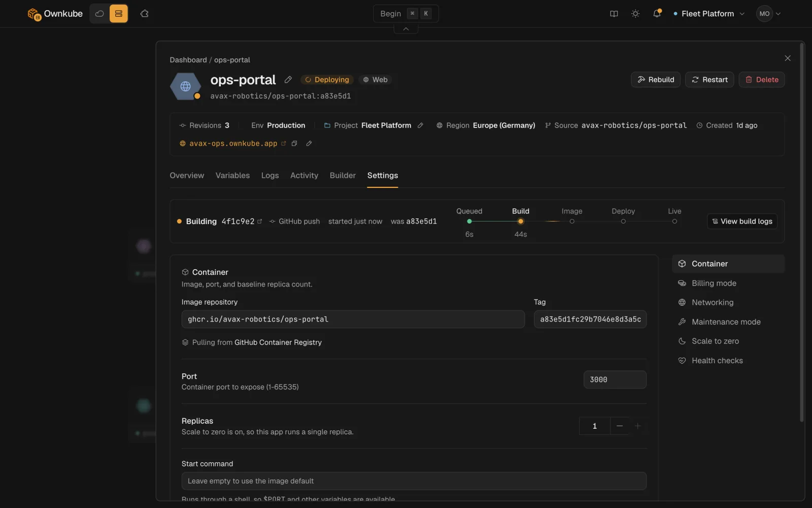This screenshot has height=508, width=812.
Task: Open the Begin command search box
Action: [x=405, y=14]
